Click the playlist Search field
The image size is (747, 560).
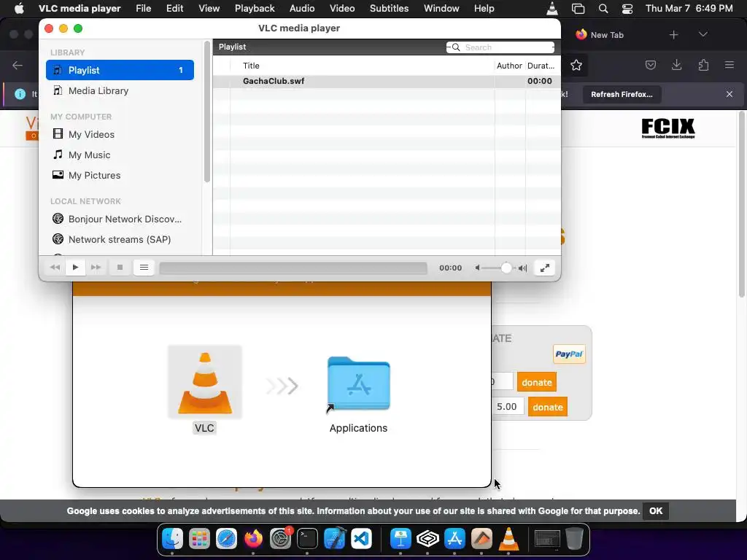click(500, 47)
